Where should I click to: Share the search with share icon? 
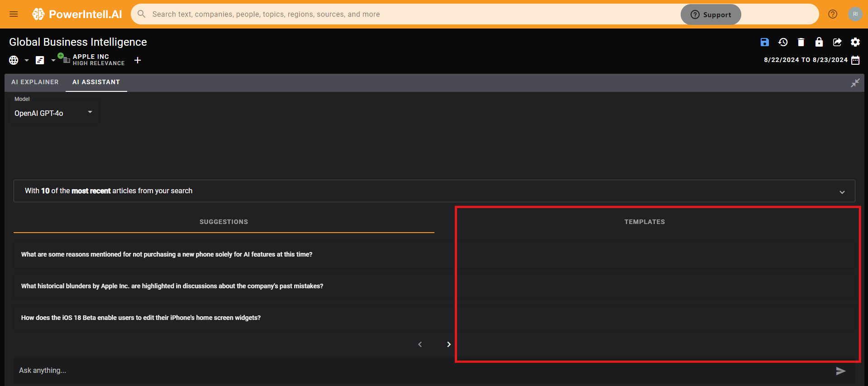837,42
